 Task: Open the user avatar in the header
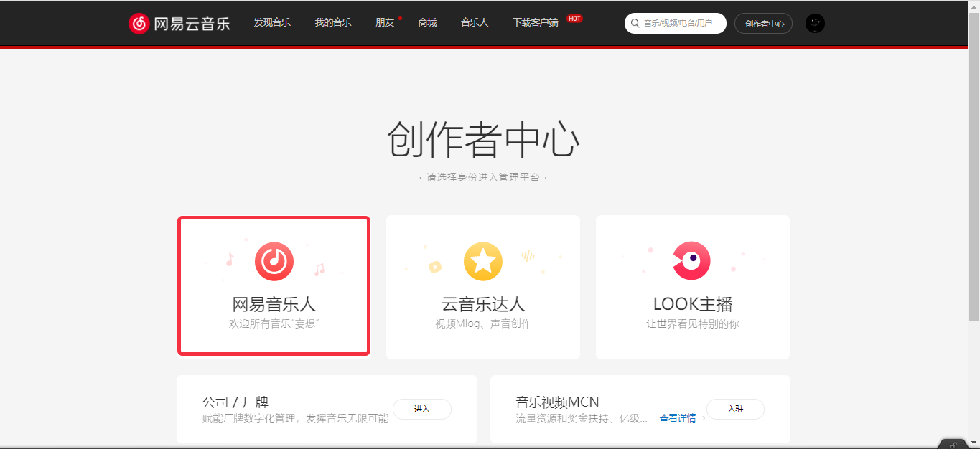pos(815,23)
